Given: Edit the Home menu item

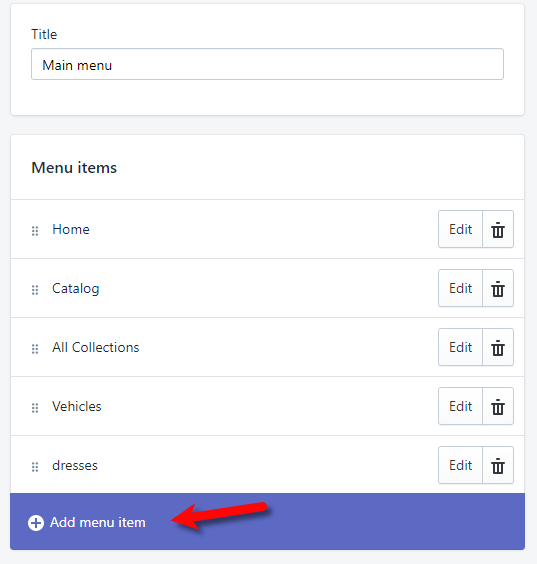Looking at the screenshot, I should pos(460,229).
